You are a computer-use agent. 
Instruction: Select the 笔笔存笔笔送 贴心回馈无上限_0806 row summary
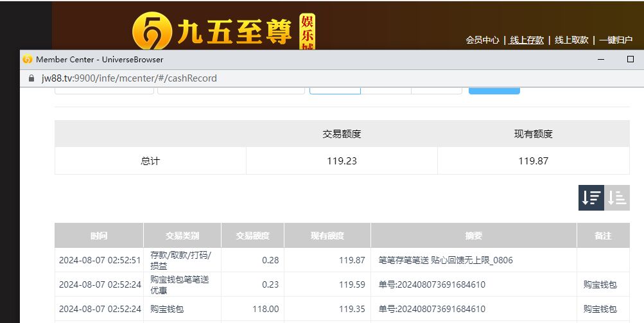click(446, 260)
